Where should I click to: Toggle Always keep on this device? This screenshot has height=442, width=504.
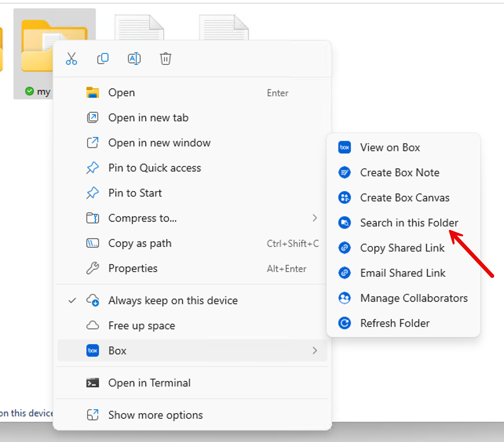(173, 300)
